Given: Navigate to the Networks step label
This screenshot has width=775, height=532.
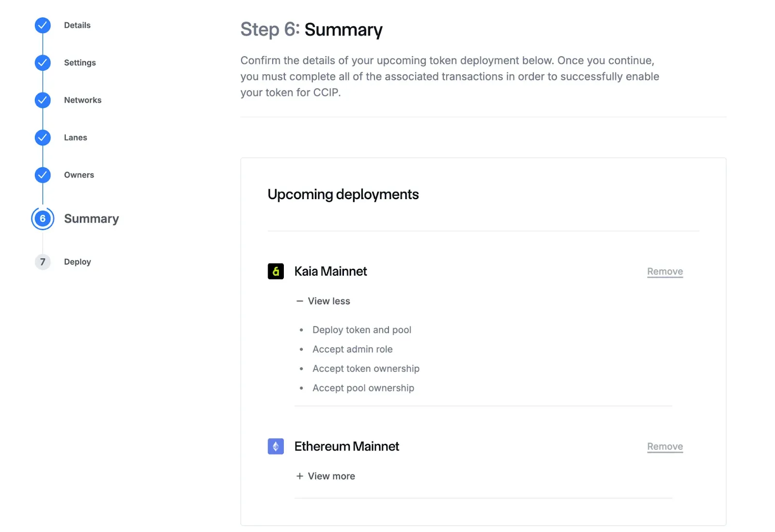Looking at the screenshot, I should [x=83, y=100].
